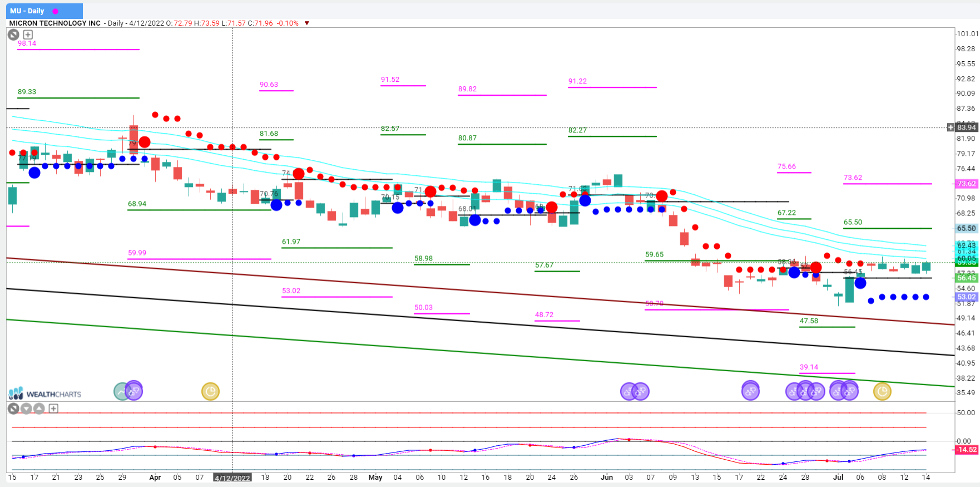
Task: Click the plus icon on the oscillator pane
Action: click(53, 409)
